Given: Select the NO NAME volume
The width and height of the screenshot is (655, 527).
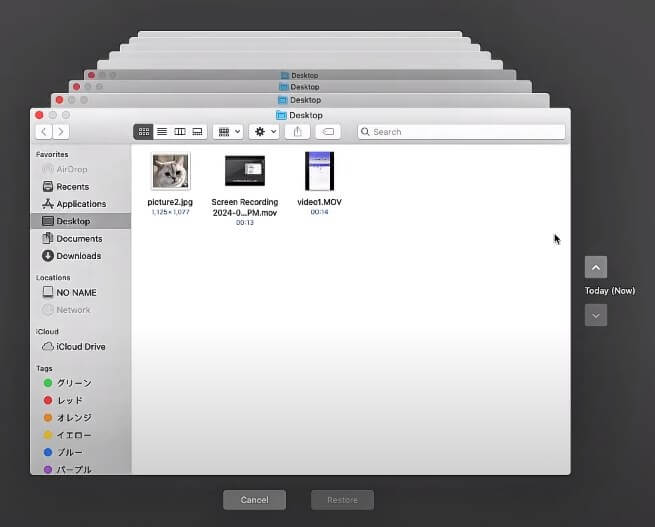Looking at the screenshot, I should [x=81, y=292].
